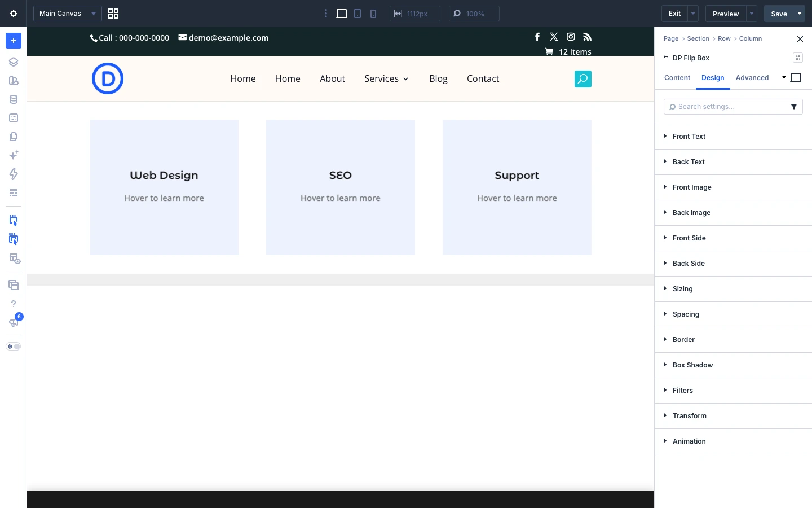Click the Section breadcrumb link
The height and width of the screenshot is (508, 812).
[x=698, y=38]
